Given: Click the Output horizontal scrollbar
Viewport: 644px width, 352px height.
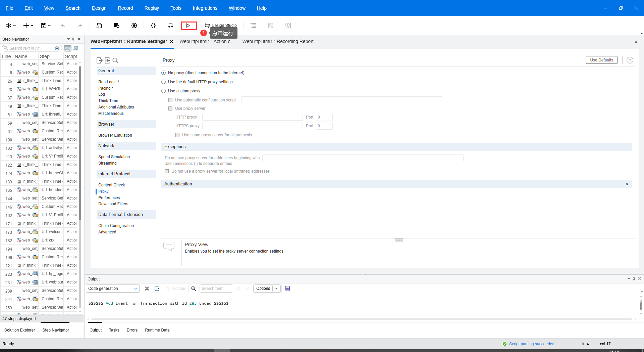Looking at the screenshot, I should (362, 319).
